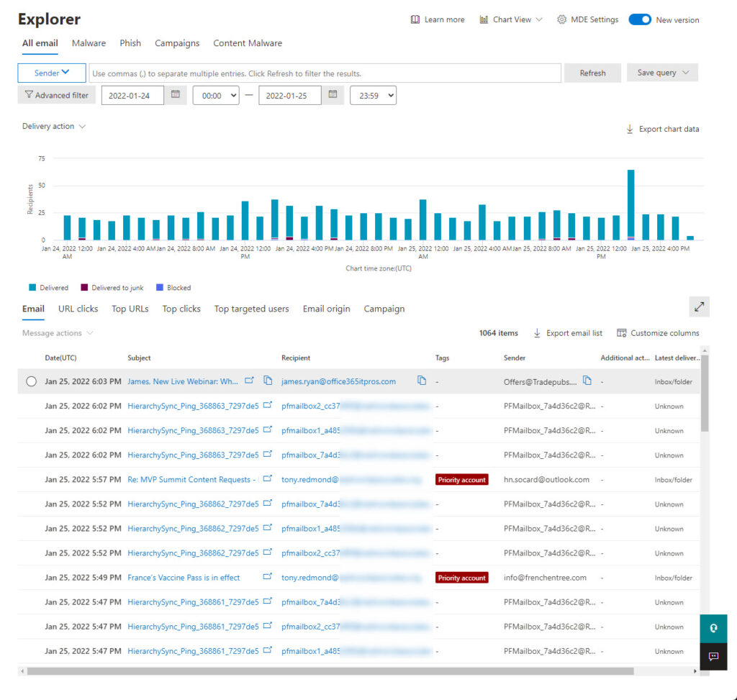Click the sender filter text input field
Viewport: 737px width, 700px height.
tap(325, 73)
